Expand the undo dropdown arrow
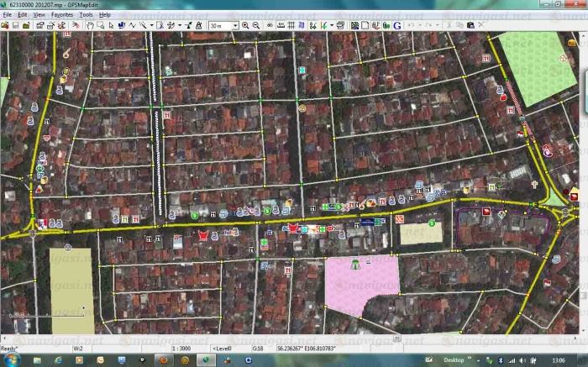This screenshot has height=367, width=588. pyautogui.click(x=417, y=26)
